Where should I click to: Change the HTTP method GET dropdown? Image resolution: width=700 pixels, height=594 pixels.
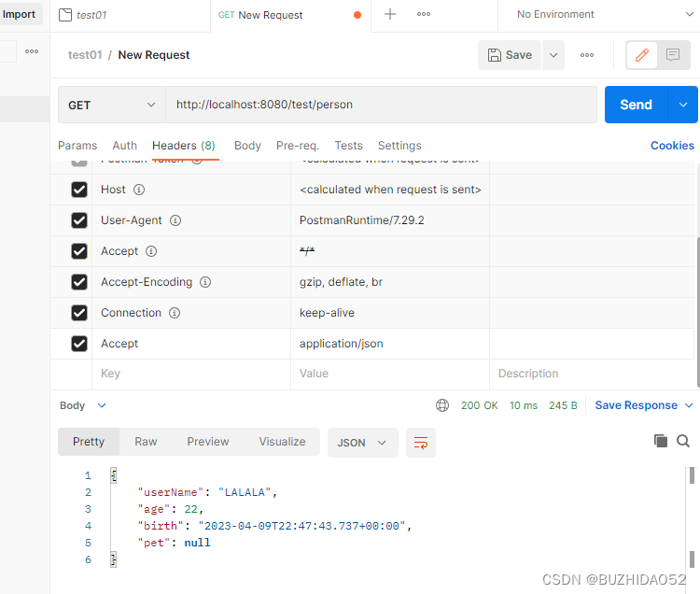point(112,105)
